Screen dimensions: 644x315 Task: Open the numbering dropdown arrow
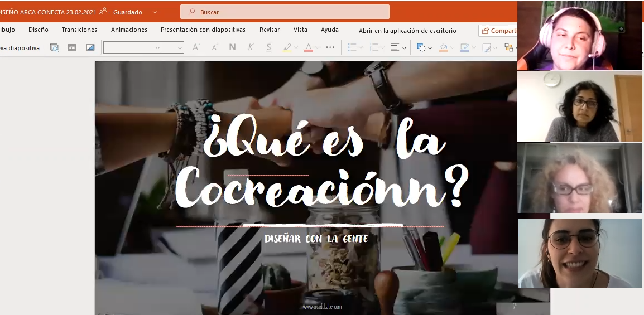click(382, 48)
